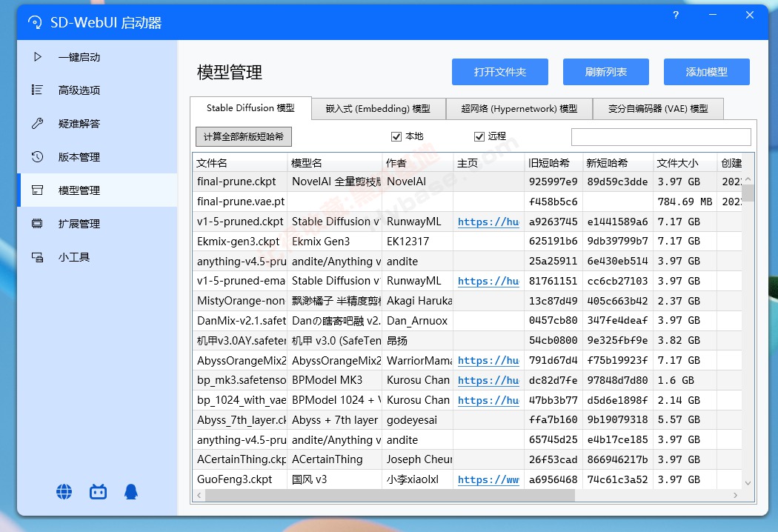Select the Ekmix-gen3.ckpt file
Viewport: 778px width, 532px height.
pos(238,242)
